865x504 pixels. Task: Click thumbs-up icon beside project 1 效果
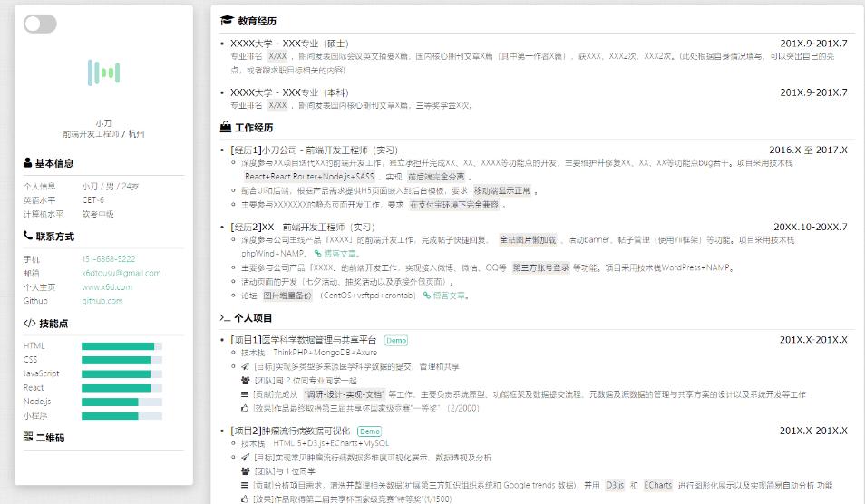tap(245, 408)
